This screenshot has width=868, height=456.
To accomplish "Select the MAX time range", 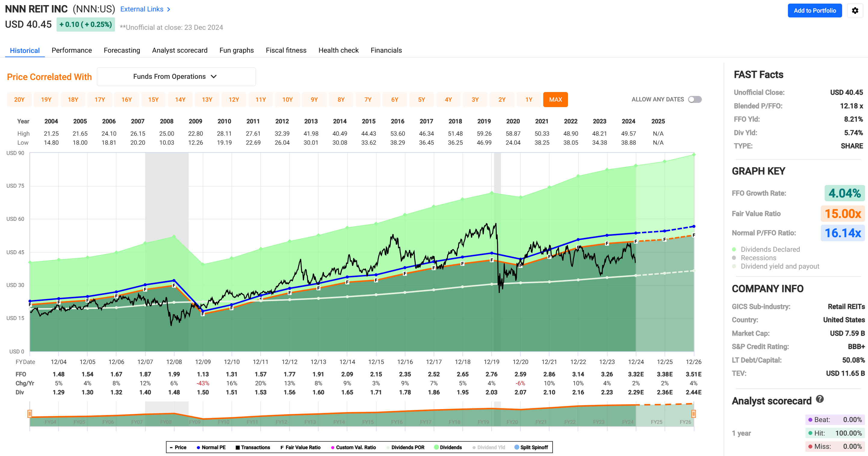I will [x=555, y=99].
